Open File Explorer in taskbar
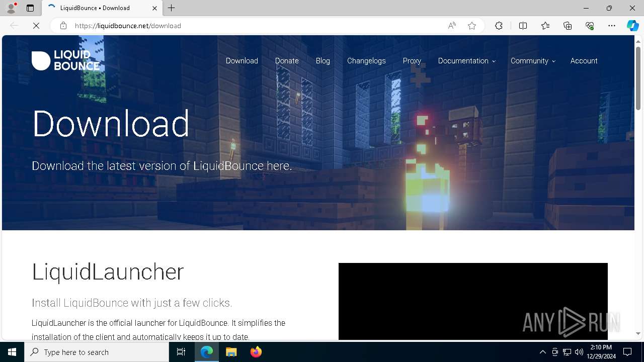The width and height of the screenshot is (644, 362). coord(231,352)
